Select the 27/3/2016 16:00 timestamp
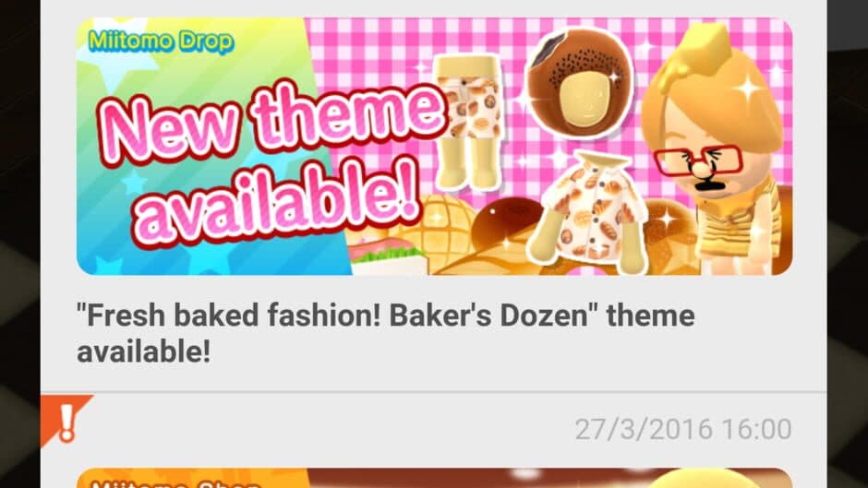Screen dimensions: 868x488 [683, 429]
